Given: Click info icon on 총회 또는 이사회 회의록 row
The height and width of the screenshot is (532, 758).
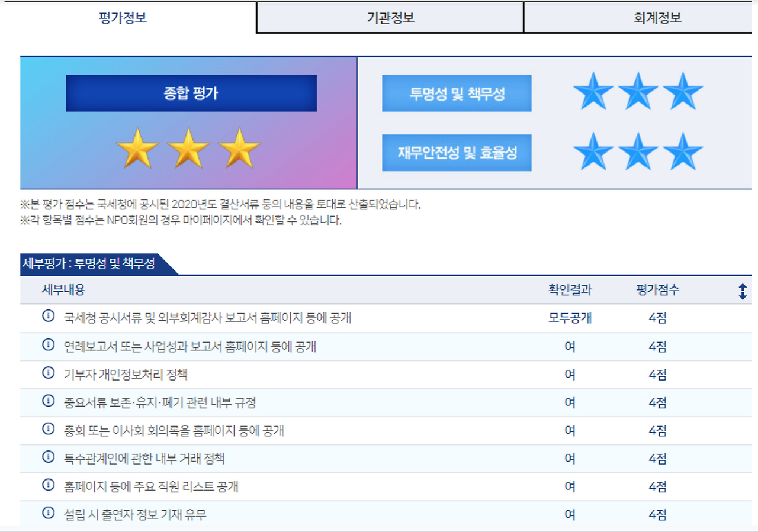Looking at the screenshot, I should pos(48,431).
